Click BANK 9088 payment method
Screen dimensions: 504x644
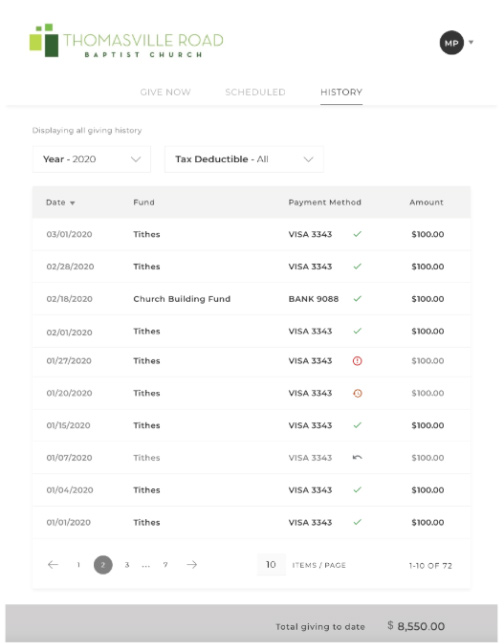(x=314, y=299)
